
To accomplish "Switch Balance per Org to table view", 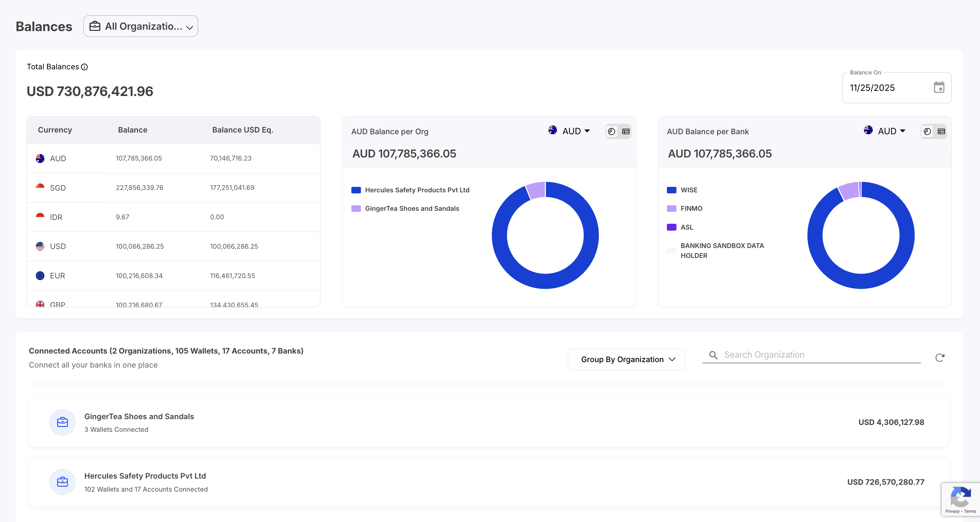I will [626, 132].
